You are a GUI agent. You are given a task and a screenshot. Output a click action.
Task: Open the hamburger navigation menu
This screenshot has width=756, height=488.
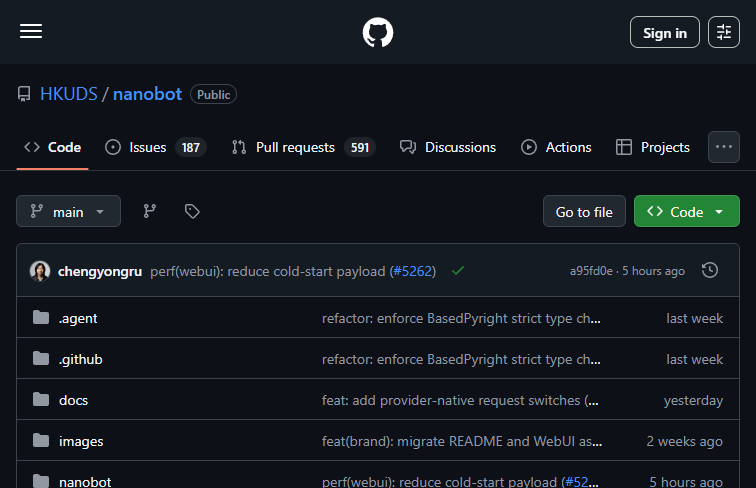[x=31, y=31]
